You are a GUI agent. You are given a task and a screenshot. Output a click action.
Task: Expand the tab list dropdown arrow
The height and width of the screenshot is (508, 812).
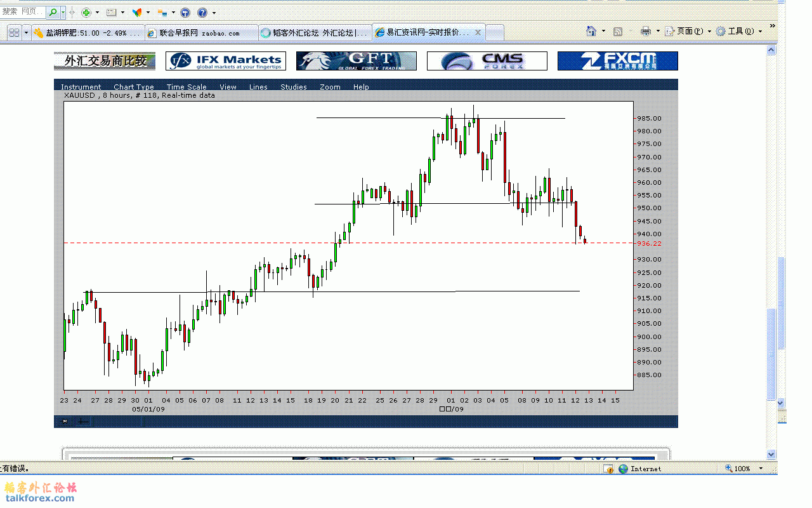click(26, 32)
